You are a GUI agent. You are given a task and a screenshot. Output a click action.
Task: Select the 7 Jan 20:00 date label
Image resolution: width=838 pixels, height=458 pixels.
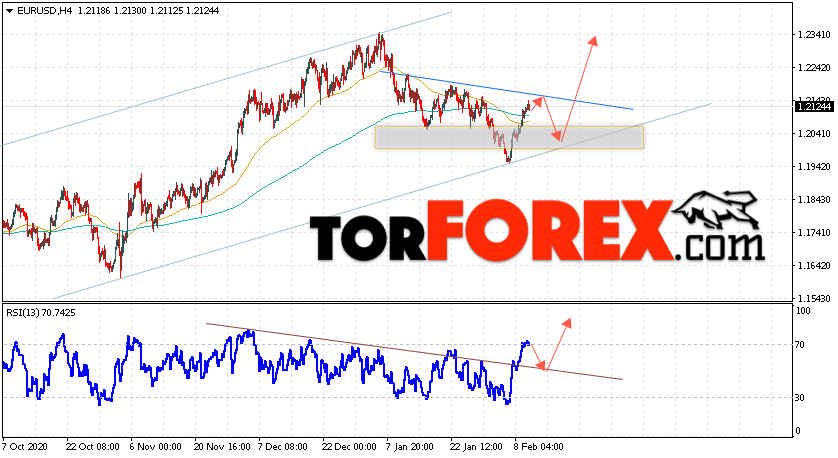point(412,446)
